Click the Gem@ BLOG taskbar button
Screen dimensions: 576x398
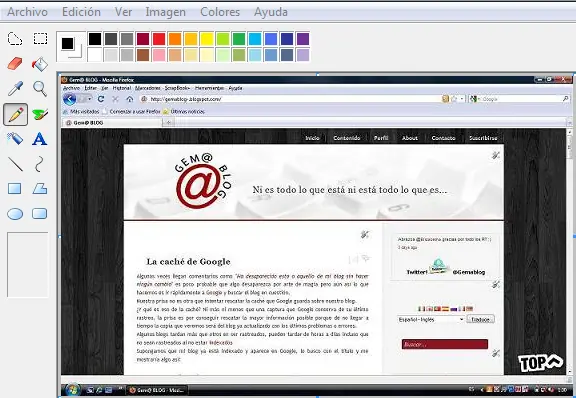coord(156,390)
